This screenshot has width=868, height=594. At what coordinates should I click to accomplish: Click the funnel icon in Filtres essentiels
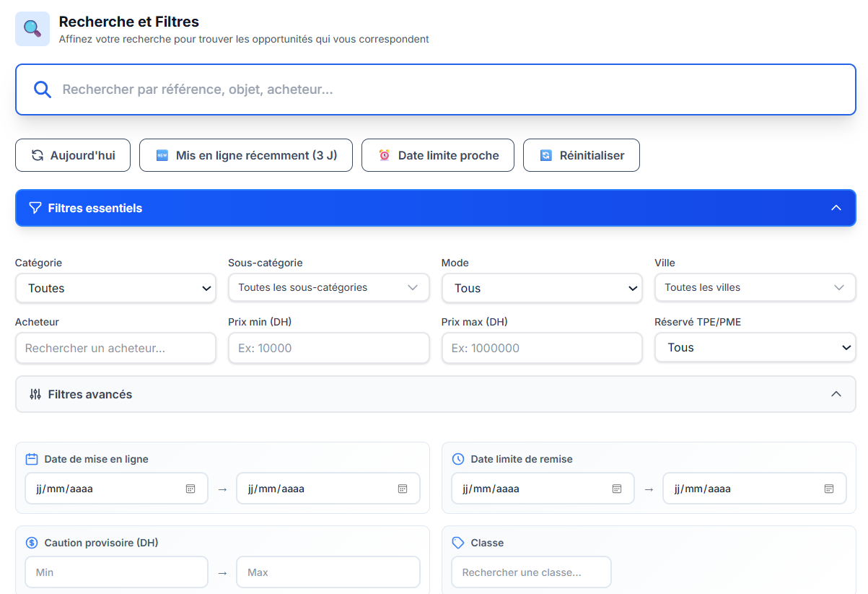point(35,208)
